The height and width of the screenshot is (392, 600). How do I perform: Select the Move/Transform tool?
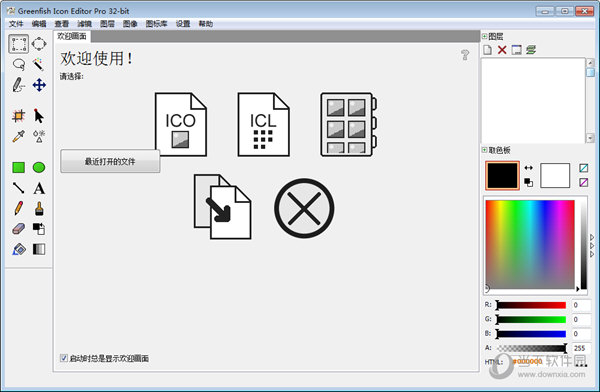39,85
